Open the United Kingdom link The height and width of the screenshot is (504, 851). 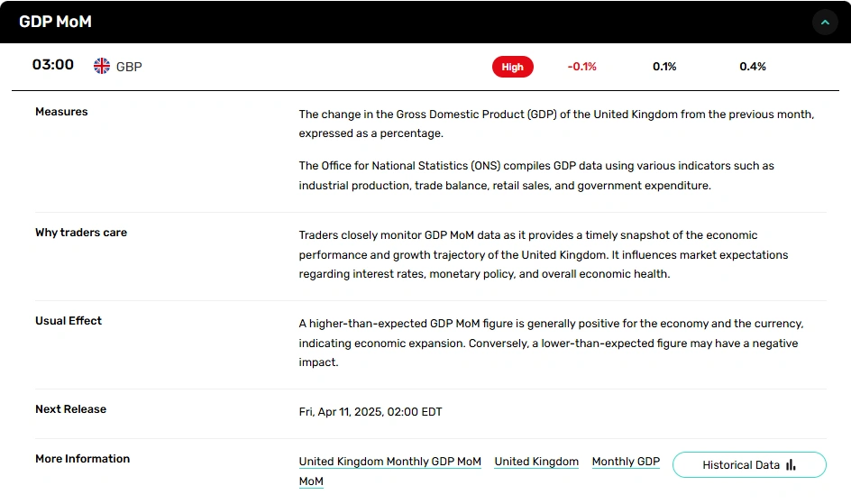tap(536, 462)
